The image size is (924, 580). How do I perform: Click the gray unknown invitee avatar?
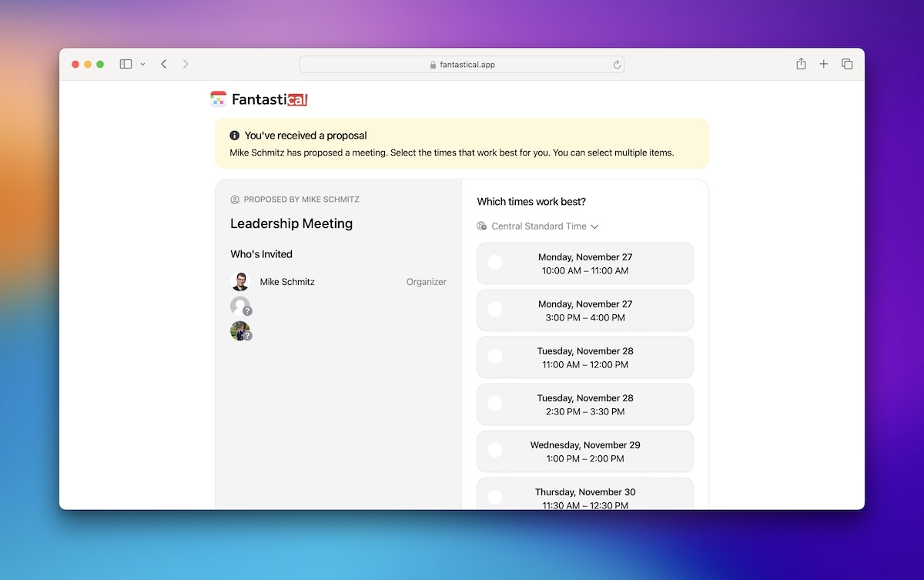point(240,306)
